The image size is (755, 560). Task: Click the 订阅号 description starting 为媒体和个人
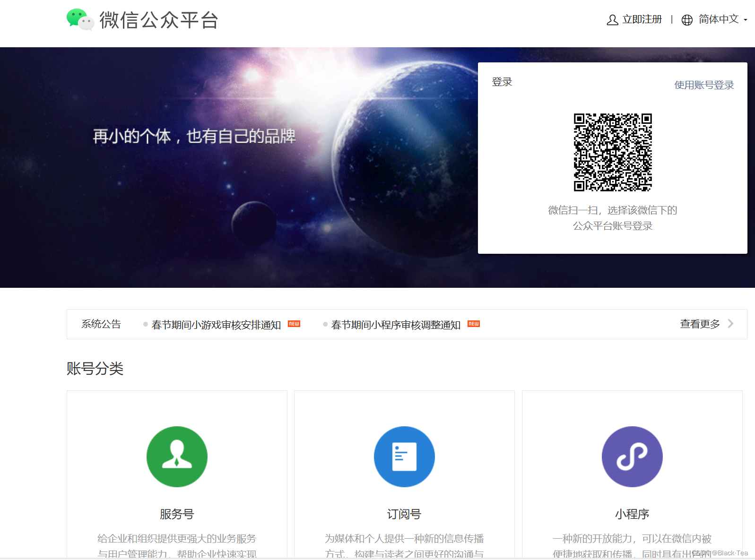click(404, 546)
